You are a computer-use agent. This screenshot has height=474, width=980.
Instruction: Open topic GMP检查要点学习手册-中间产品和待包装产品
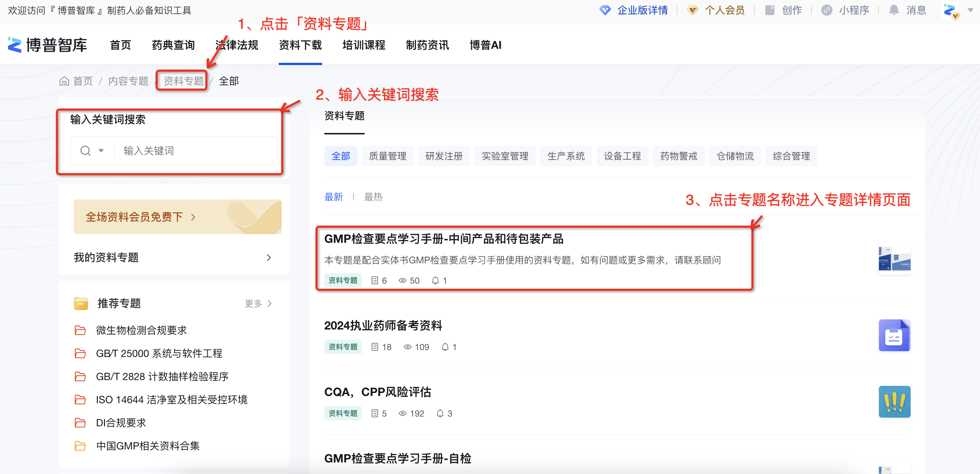click(x=443, y=240)
